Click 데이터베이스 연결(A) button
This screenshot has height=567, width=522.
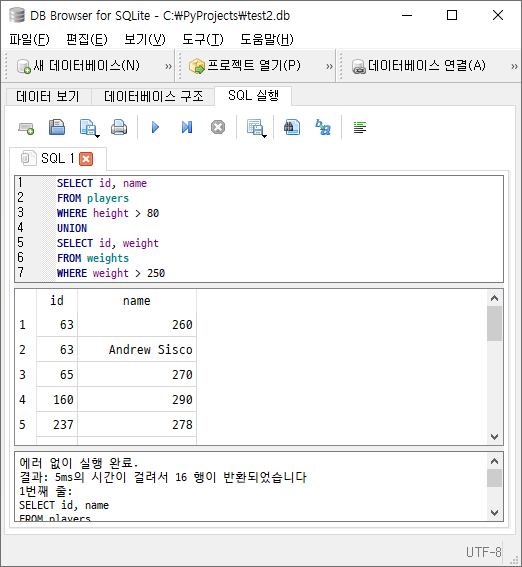(x=419, y=66)
